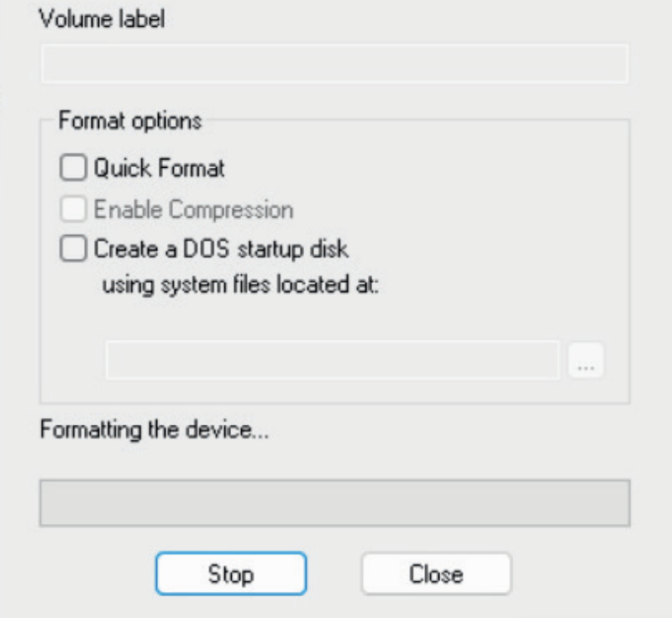This screenshot has width=672, height=618.
Task: Toggle the Enable Compression checkbox
Action: click(74, 209)
